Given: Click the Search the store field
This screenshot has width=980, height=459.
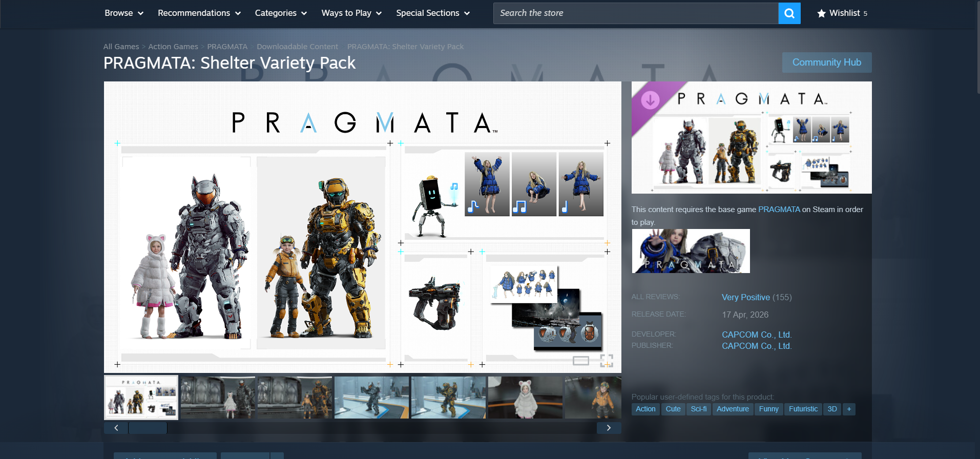Looking at the screenshot, I should tap(635, 13).
